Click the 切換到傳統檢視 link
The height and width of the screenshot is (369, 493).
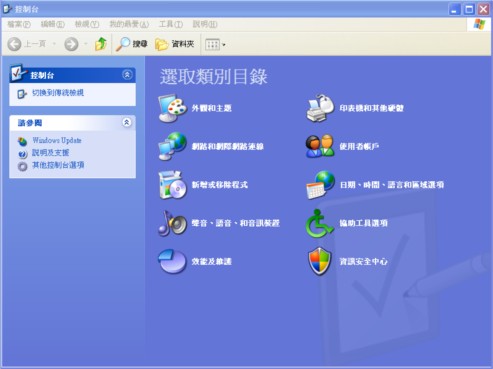click(x=58, y=93)
